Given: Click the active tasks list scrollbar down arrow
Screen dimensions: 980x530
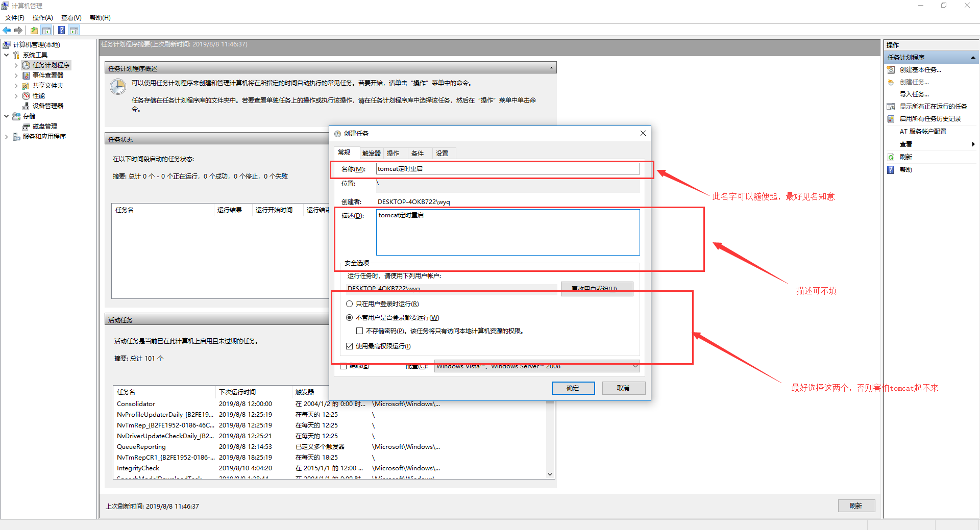Looking at the screenshot, I should tap(550, 474).
